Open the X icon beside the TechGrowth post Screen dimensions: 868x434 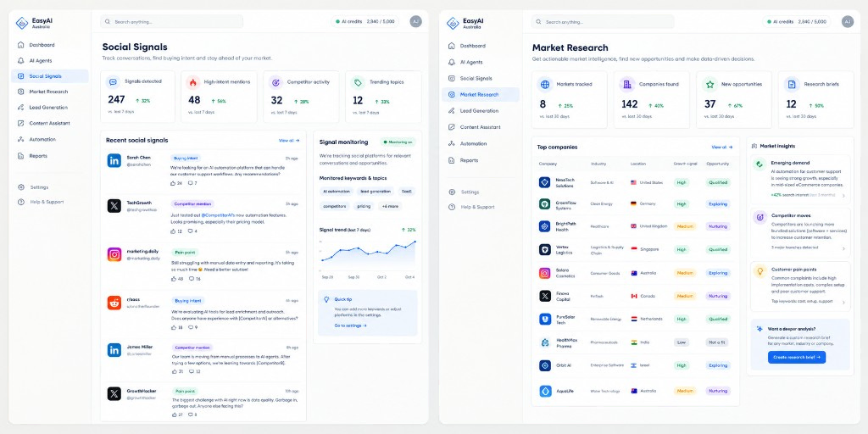(114, 206)
